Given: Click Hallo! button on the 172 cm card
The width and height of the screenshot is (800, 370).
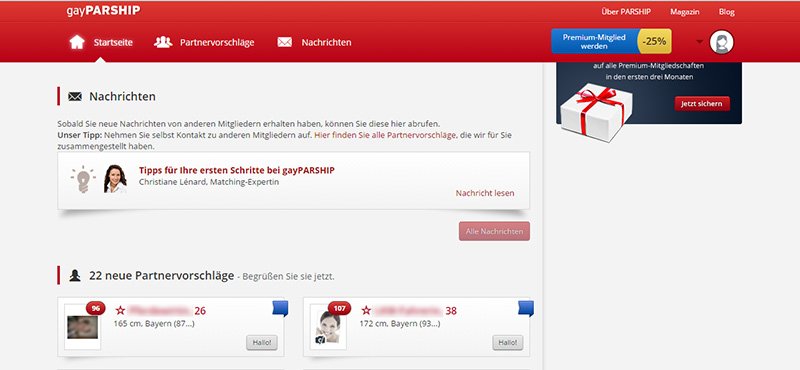Looking at the screenshot, I should [508, 342].
